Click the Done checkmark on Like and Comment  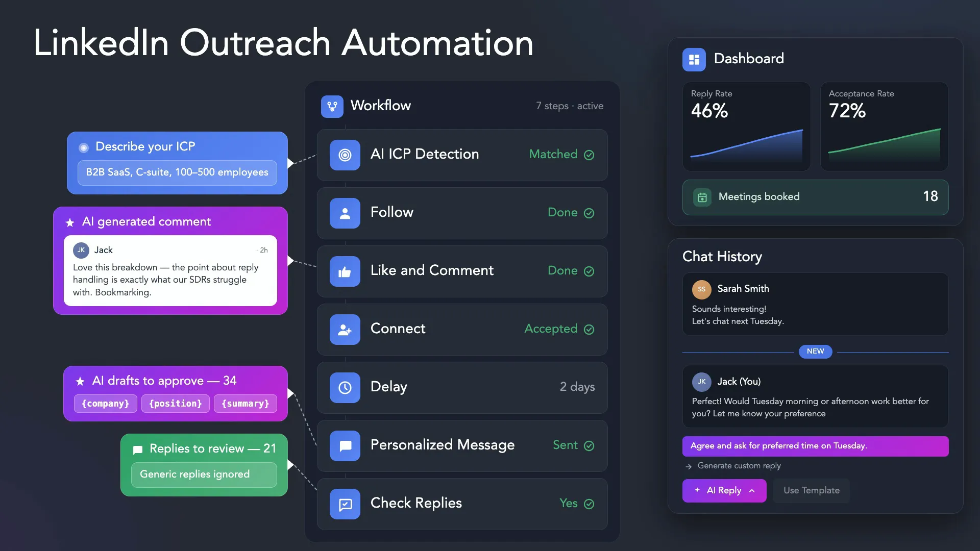coord(589,271)
